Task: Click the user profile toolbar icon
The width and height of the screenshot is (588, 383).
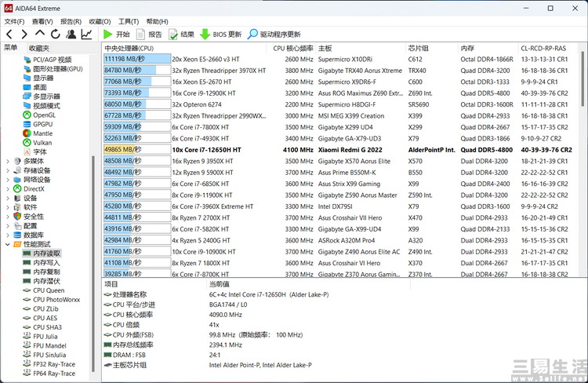Action: 71,35
